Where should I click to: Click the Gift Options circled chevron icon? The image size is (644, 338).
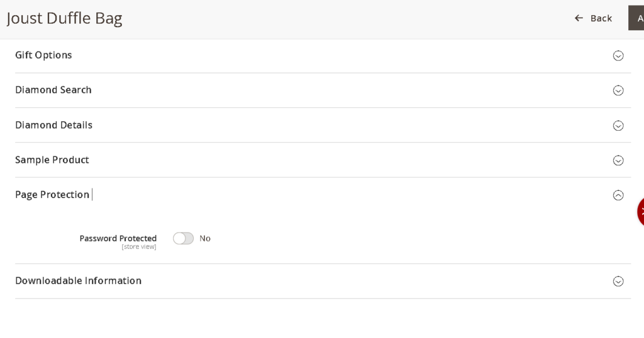[x=618, y=56]
